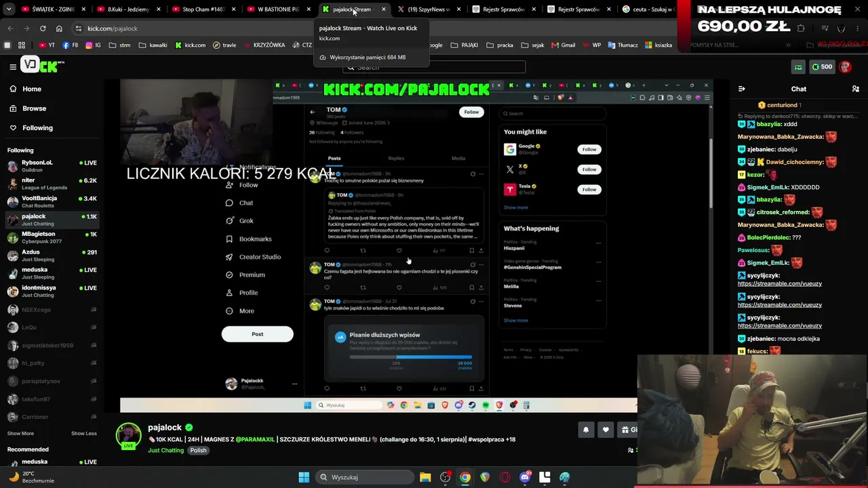
Task: Open the YT bookmark
Action: tap(47, 45)
